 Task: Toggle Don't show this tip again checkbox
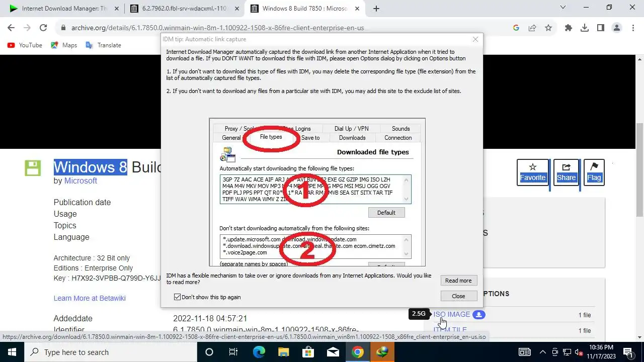177,297
